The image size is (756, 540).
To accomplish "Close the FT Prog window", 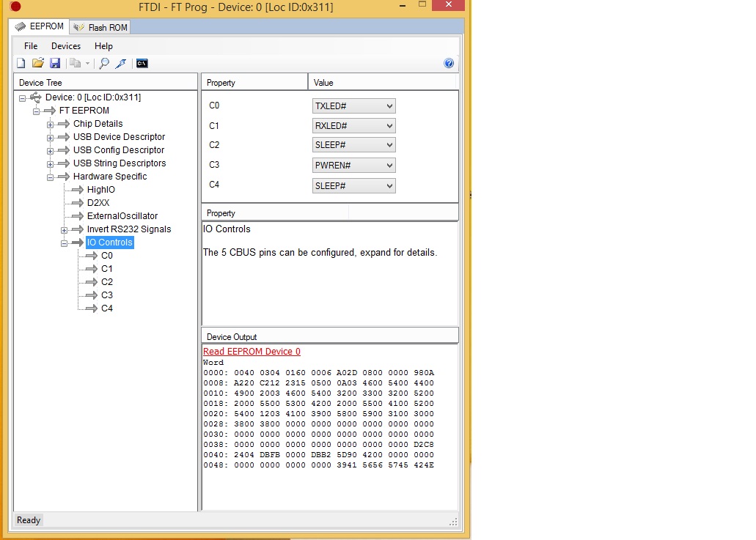I will (448, 5).
